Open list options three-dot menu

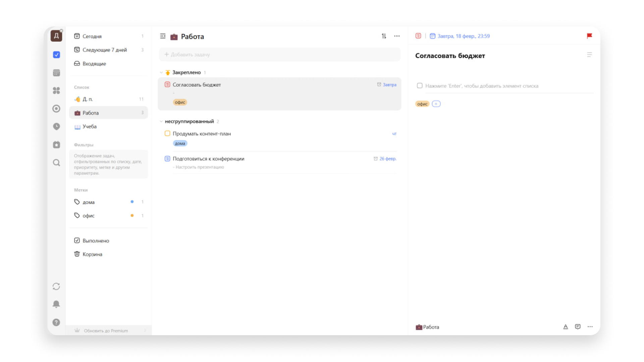tap(397, 36)
